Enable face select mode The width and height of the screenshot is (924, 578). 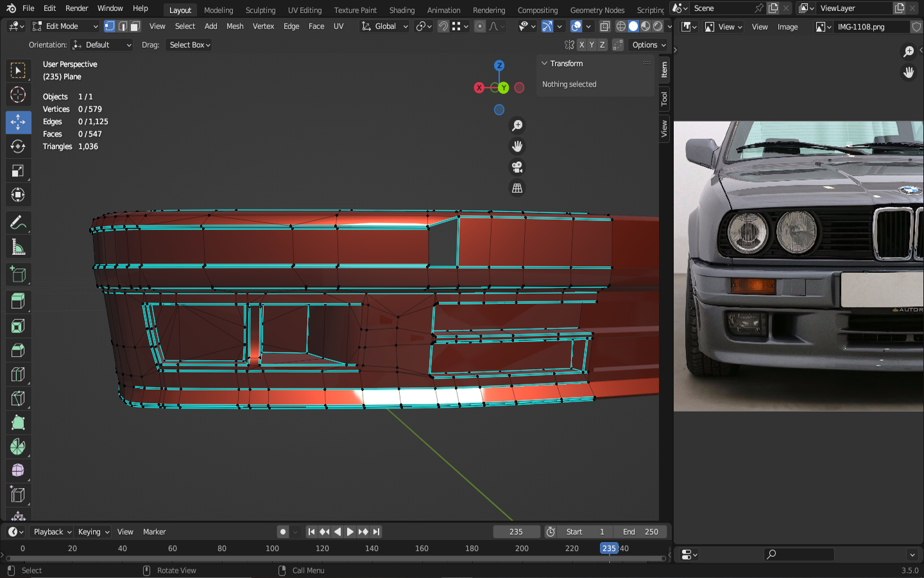click(x=135, y=26)
